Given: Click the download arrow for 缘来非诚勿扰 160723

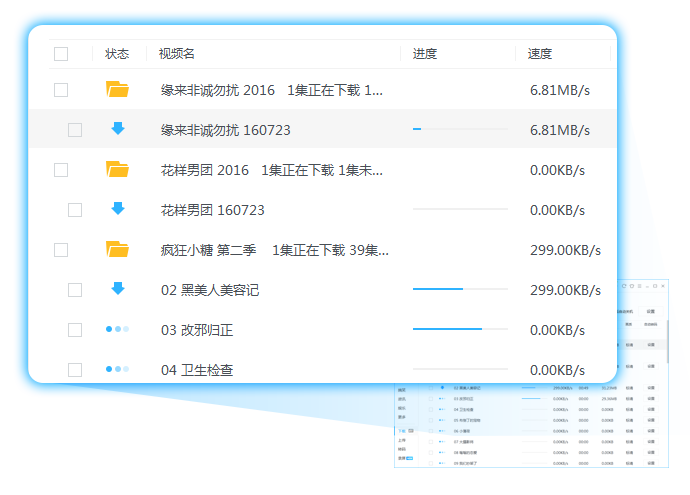Looking at the screenshot, I should (117, 129).
